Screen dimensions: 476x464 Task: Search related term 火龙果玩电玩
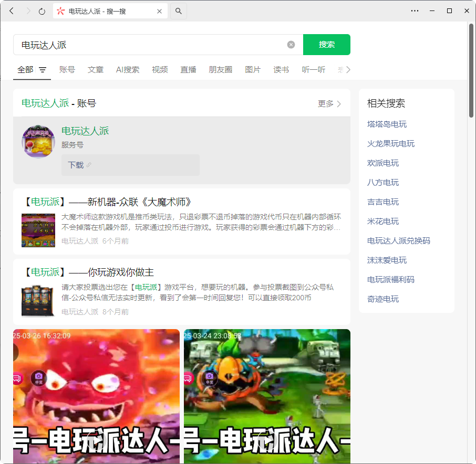tap(391, 143)
